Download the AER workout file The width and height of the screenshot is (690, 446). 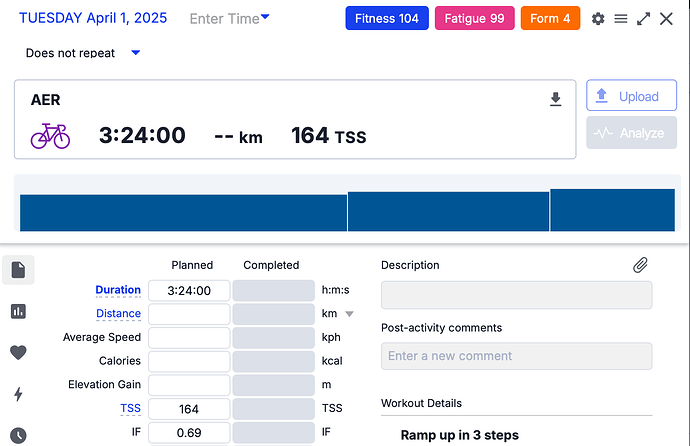555,99
